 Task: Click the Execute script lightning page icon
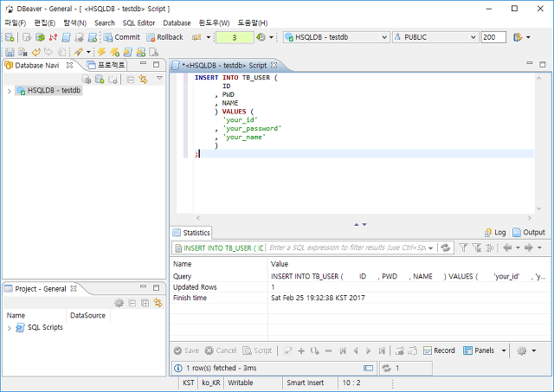pyautogui.click(x=127, y=52)
